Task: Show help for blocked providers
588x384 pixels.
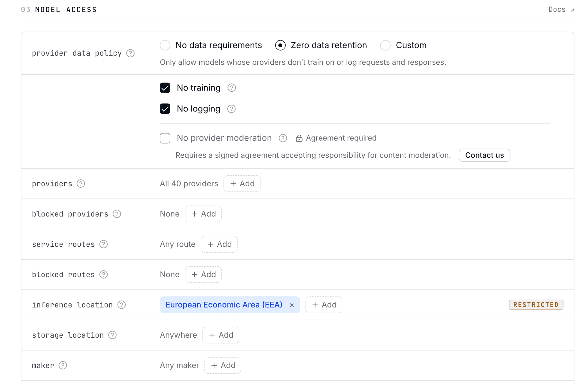Action: [117, 214]
